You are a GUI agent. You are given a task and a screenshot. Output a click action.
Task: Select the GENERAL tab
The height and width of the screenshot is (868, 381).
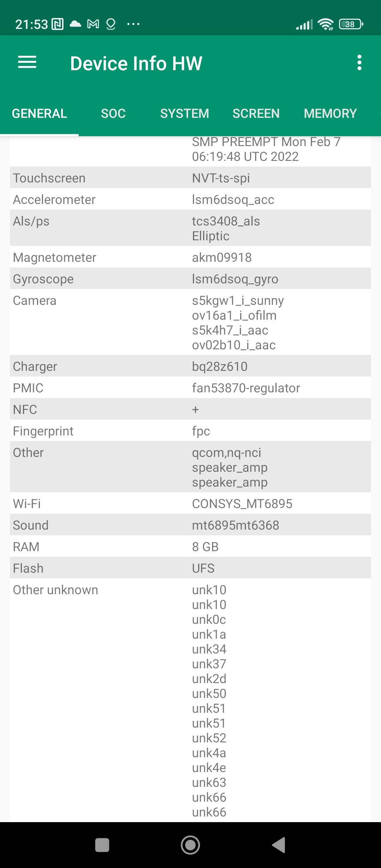(40, 114)
